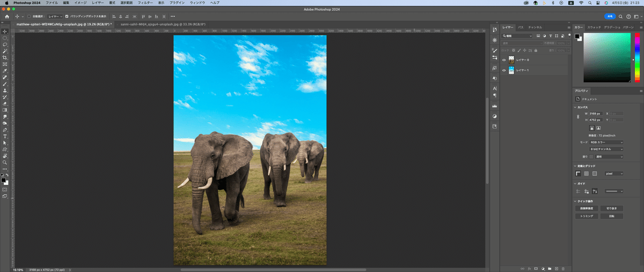Select the Crop tool

click(x=5, y=58)
